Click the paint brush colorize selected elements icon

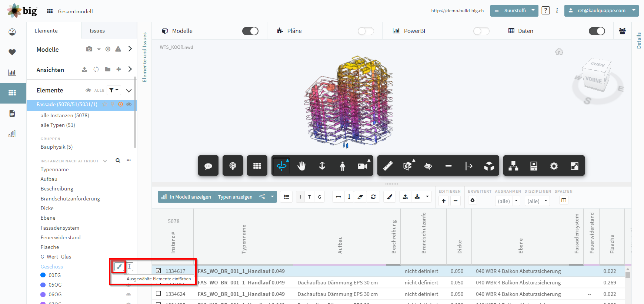pos(119,266)
